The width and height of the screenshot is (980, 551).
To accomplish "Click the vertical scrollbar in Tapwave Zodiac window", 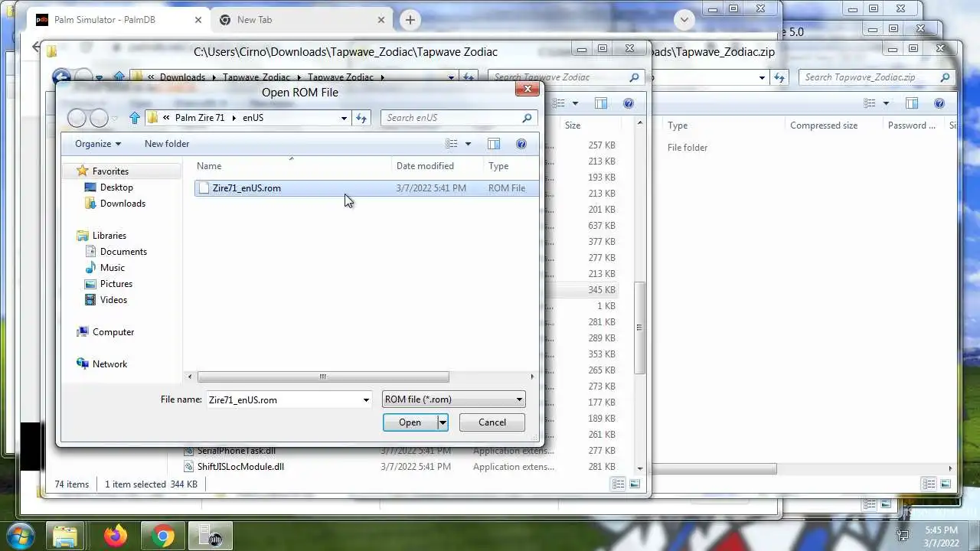I will pyautogui.click(x=640, y=328).
